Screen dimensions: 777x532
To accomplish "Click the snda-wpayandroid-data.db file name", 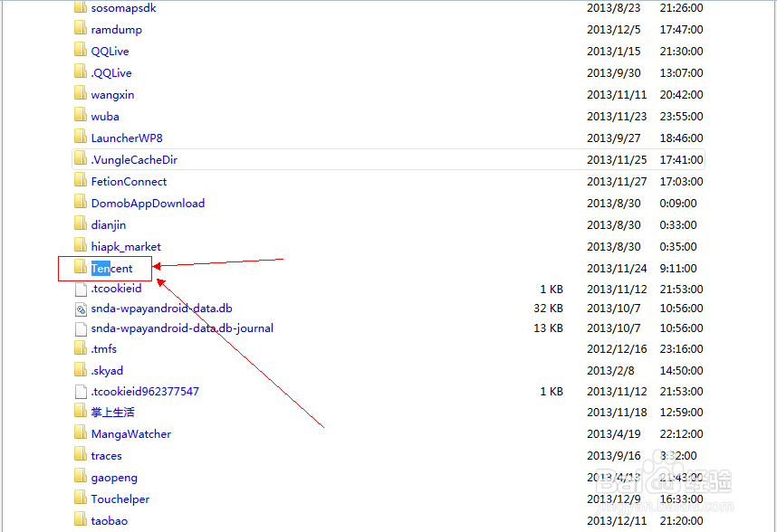I will [161, 309].
